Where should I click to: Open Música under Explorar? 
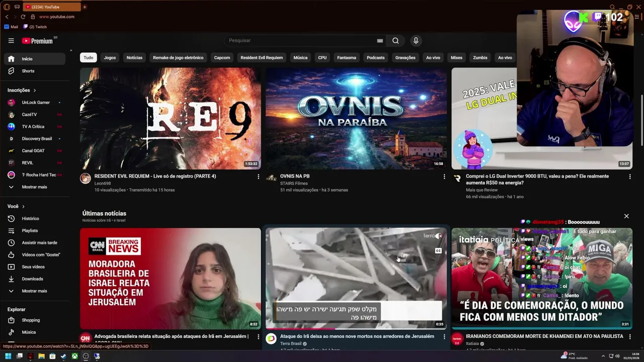35,332
